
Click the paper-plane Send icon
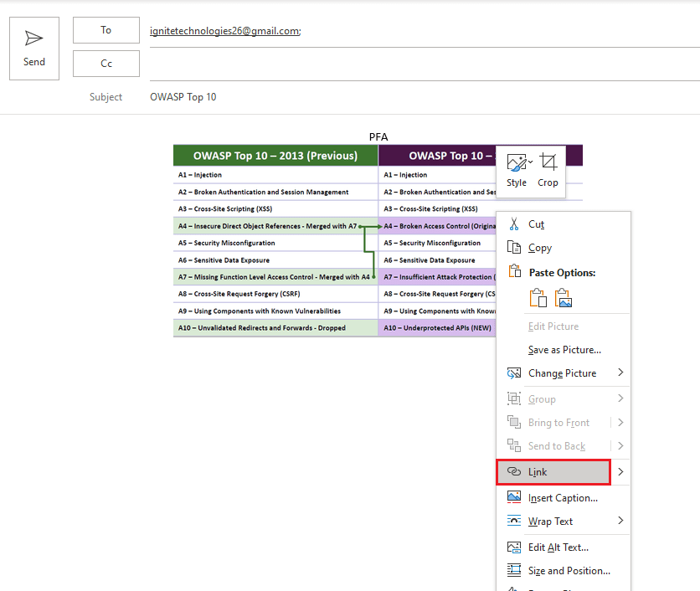[x=34, y=39]
